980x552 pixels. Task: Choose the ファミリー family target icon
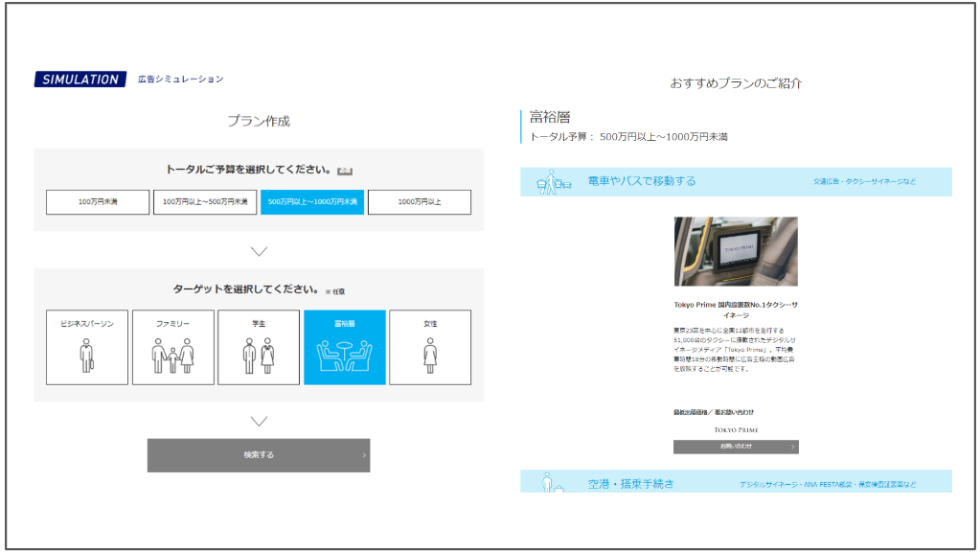pos(172,355)
